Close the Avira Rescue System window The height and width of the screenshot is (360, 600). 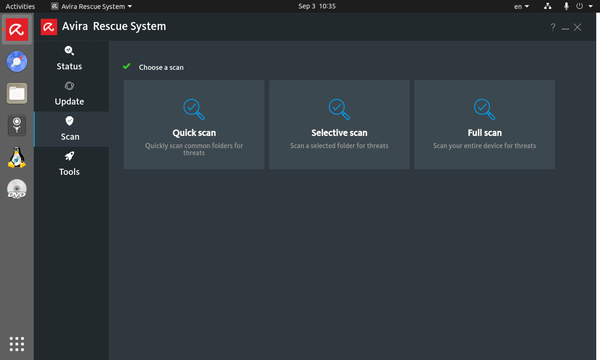point(577,27)
